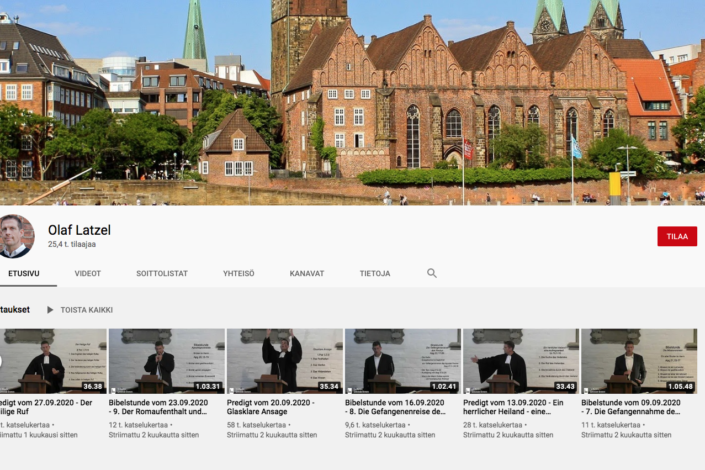Click the '25,4 t. tilaajaa' subscriber count
The height and width of the screenshot is (470, 705).
(x=72, y=244)
